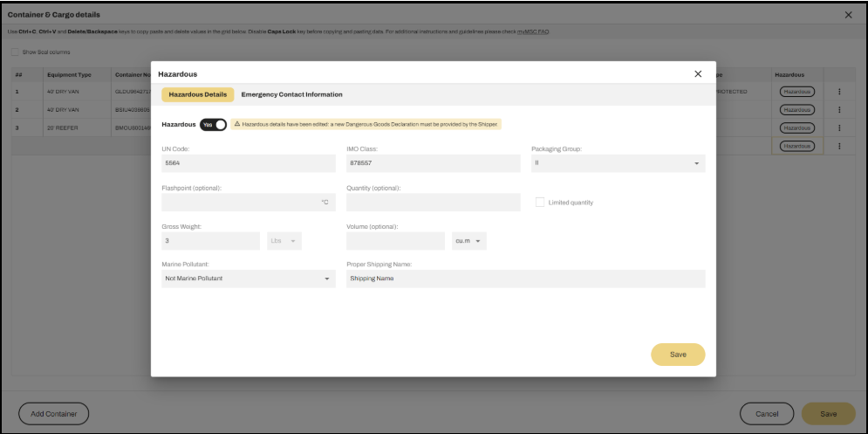Open the myMSC FAQ link

pyautogui.click(x=532, y=31)
